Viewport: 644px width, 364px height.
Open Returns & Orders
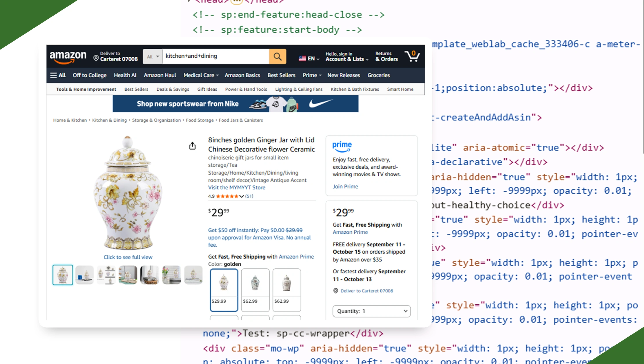coord(386,56)
